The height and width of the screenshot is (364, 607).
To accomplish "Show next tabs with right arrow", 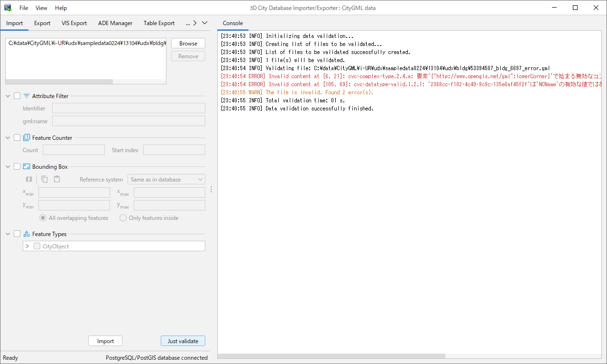I will (x=194, y=23).
